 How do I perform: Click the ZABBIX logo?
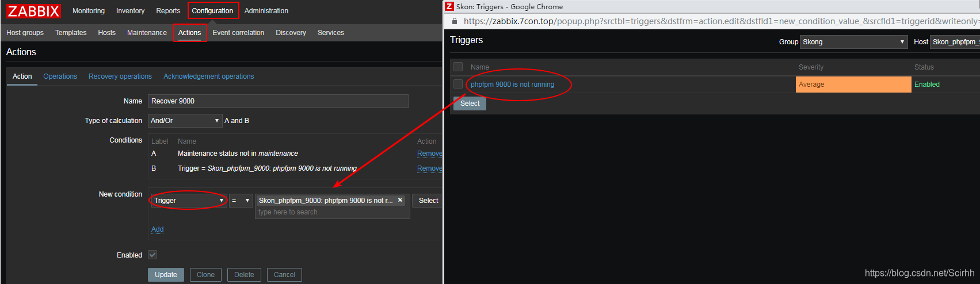[34, 11]
